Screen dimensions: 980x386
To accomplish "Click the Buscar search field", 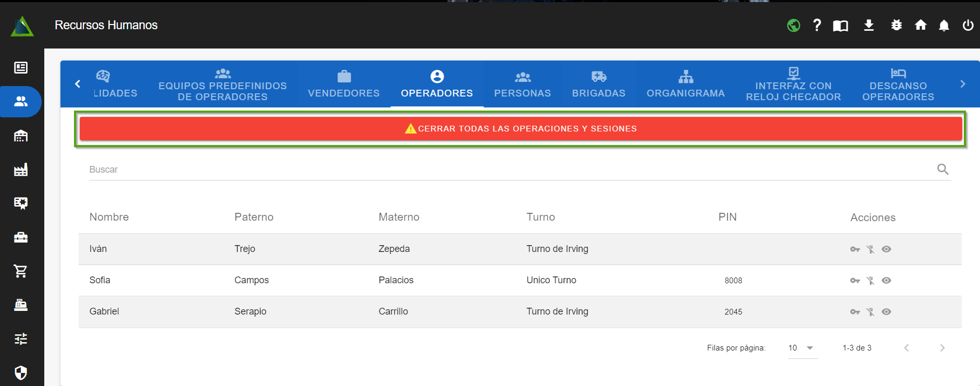I will (511, 170).
